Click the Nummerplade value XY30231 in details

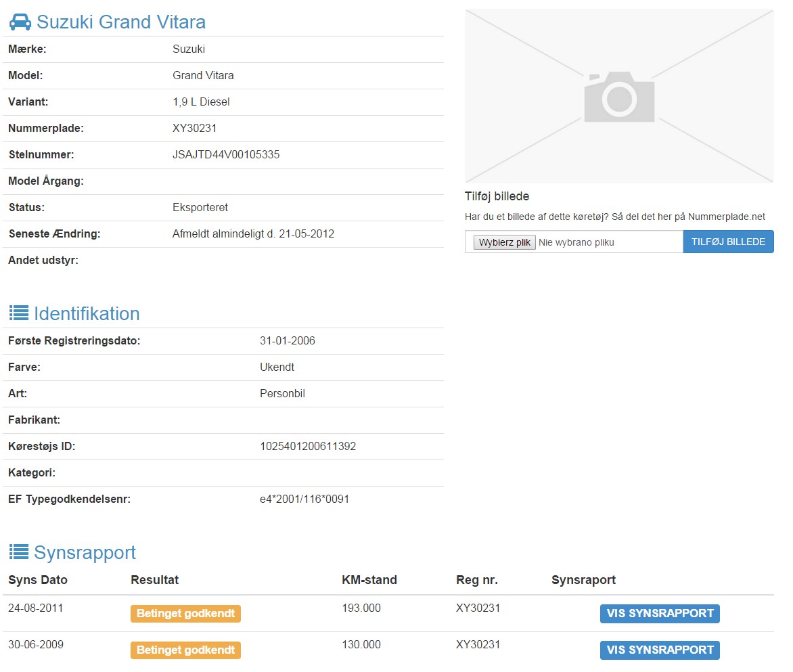coord(195,129)
